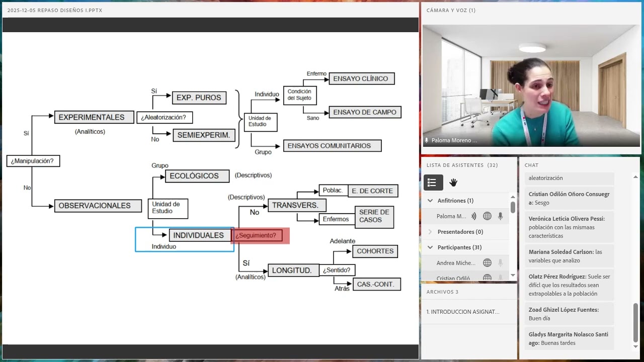
Task: Click the CAS.-CONT. box on the slide
Action: pos(377,284)
